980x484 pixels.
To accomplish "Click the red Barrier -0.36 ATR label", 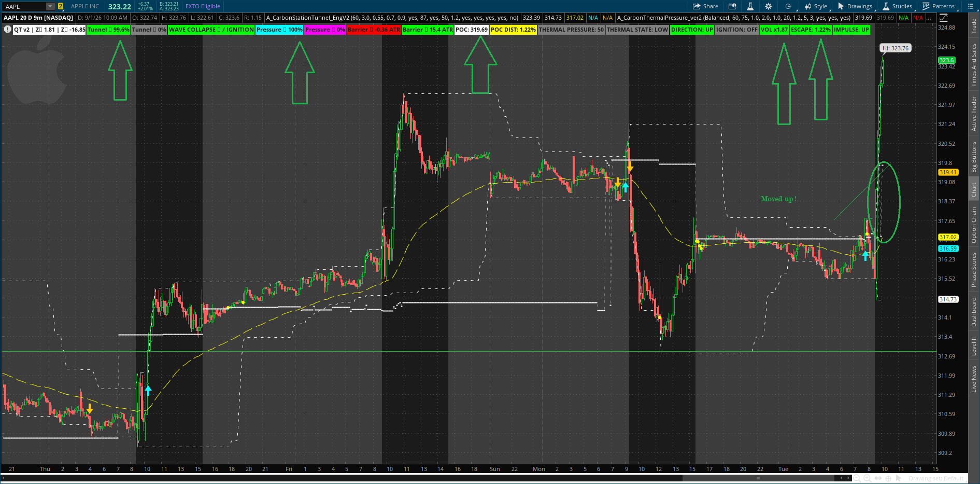I will click(x=374, y=30).
